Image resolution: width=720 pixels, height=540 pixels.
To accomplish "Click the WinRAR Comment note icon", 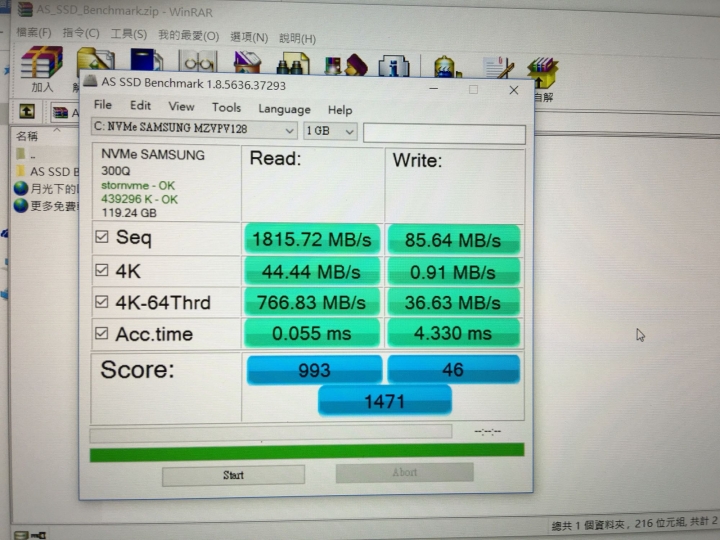I will [x=499, y=68].
